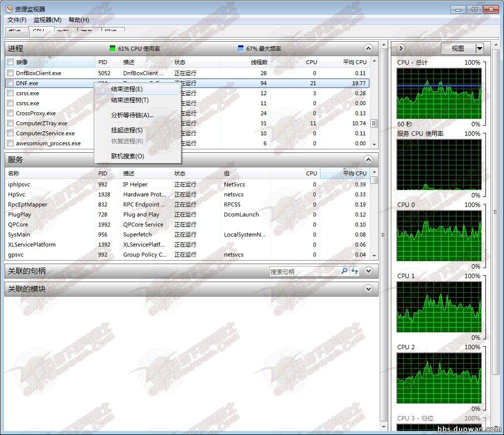
Task: Collapse the 进程 section with its chevron
Action: point(368,49)
